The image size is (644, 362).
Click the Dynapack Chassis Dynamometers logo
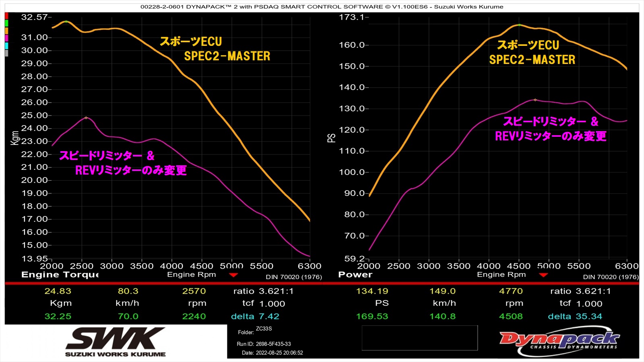point(559,343)
